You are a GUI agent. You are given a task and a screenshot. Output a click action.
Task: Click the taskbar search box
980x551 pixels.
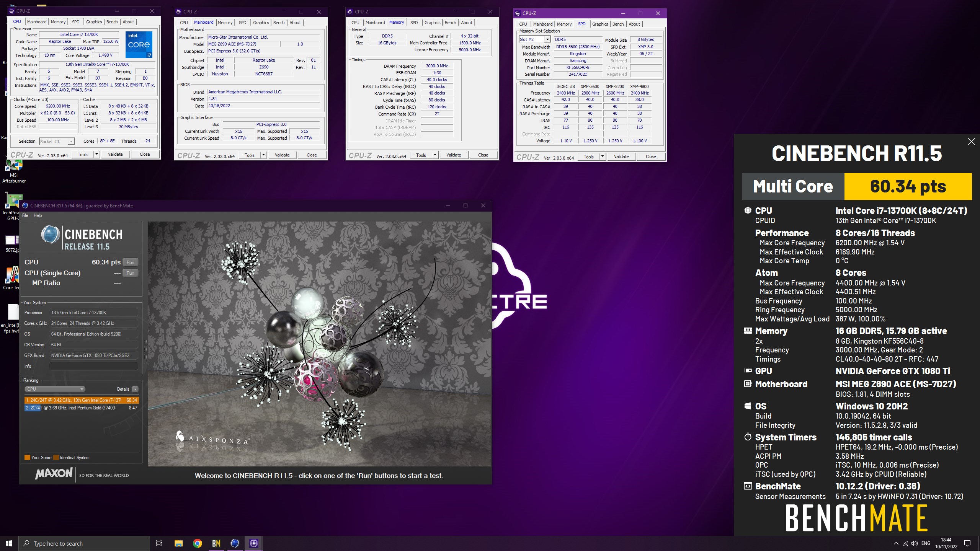click(84, 543)
